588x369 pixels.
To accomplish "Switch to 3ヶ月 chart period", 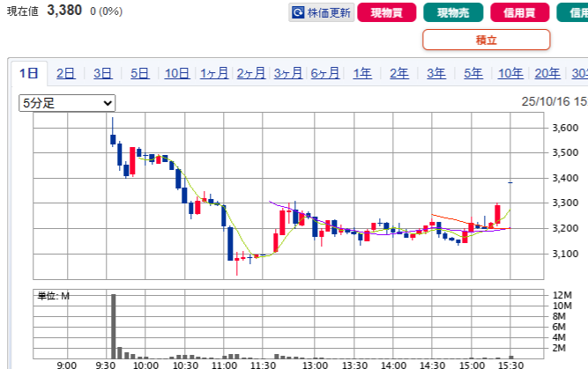I will (x=288, y=74).
